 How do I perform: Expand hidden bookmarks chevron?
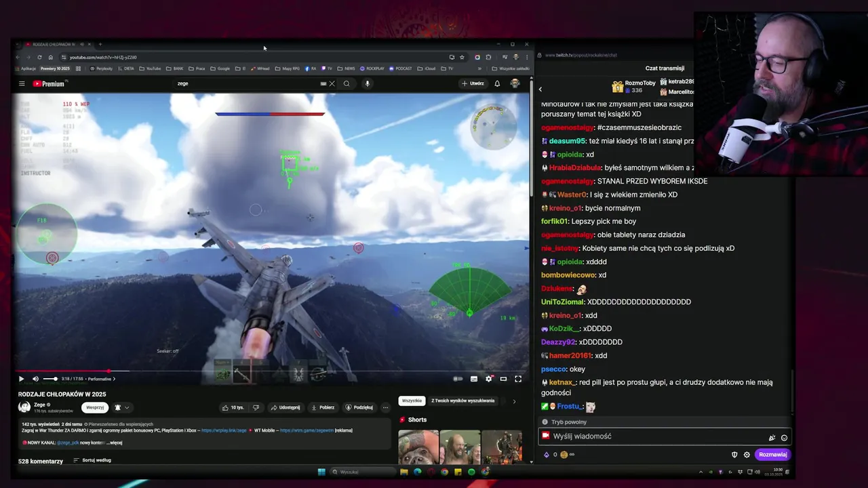point(479,68)
